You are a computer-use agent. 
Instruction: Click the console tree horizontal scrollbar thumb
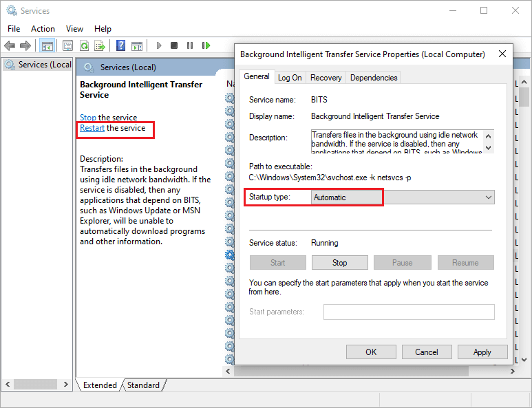(35, 384)
